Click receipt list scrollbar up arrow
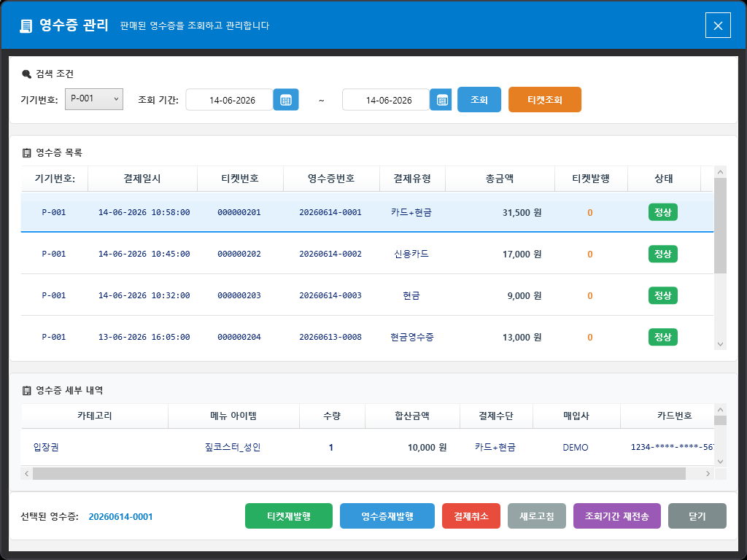Viewport: 747px width, 560px height. point(720,172)
